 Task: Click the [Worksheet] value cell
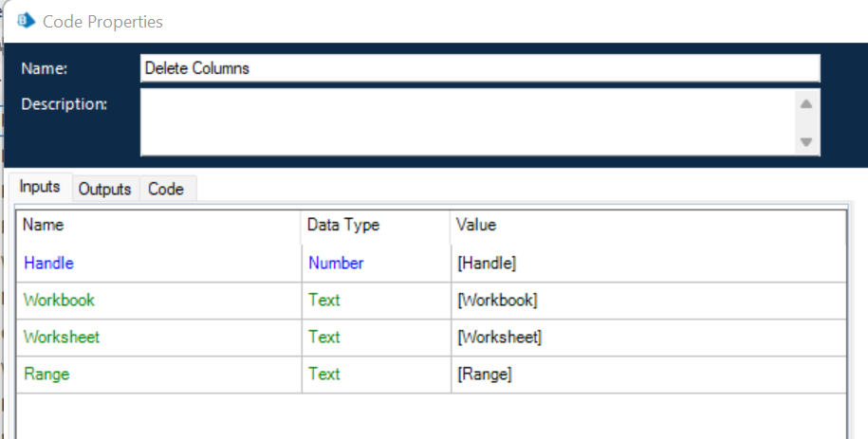(649, 338)
